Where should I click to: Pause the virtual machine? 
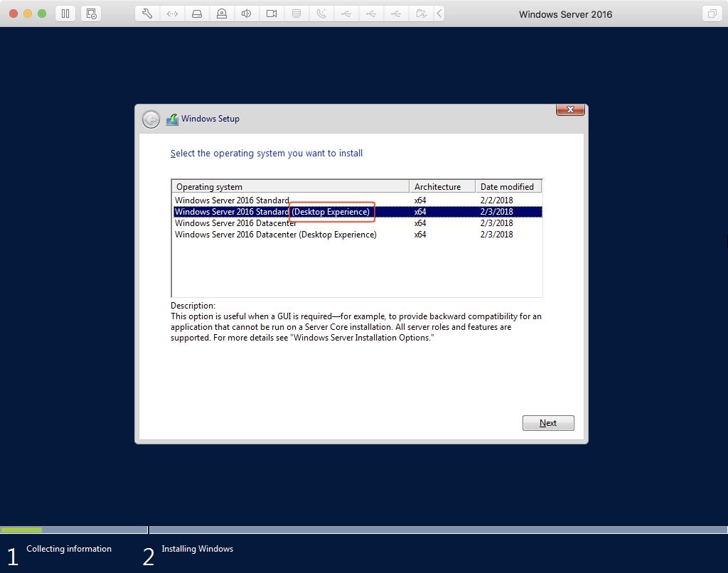65,14
